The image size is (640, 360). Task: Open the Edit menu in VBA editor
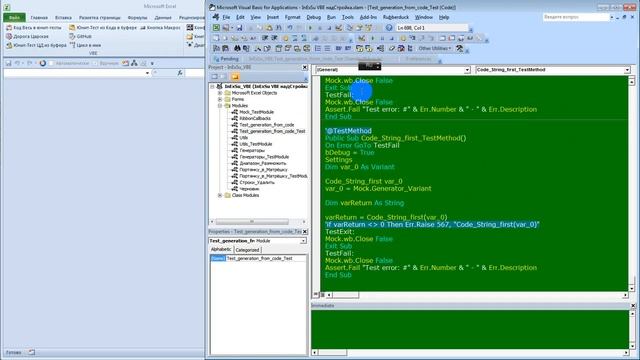coord(240,17)
